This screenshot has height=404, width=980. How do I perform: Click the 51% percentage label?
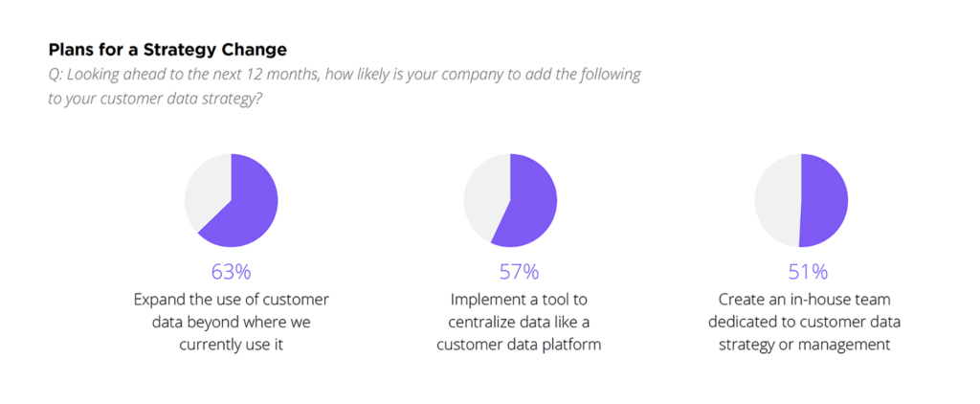pyautogui.click(x=808, y=272)
